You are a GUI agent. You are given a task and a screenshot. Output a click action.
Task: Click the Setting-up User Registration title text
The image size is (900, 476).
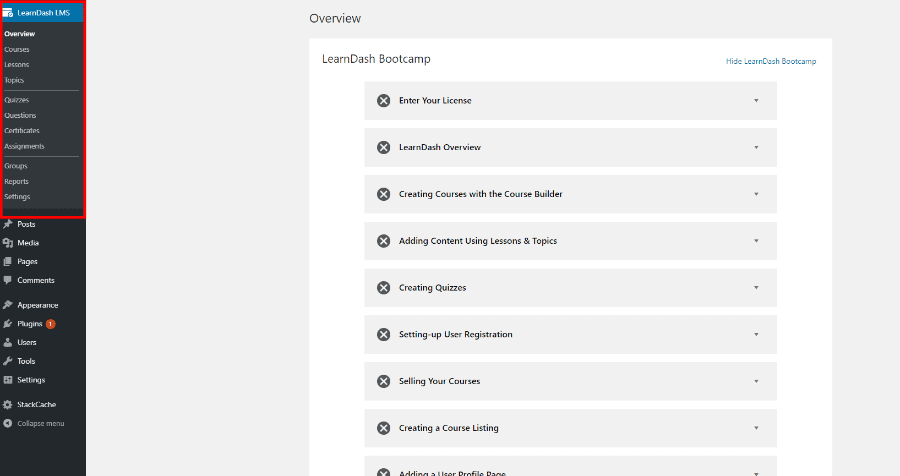point(456,334)
